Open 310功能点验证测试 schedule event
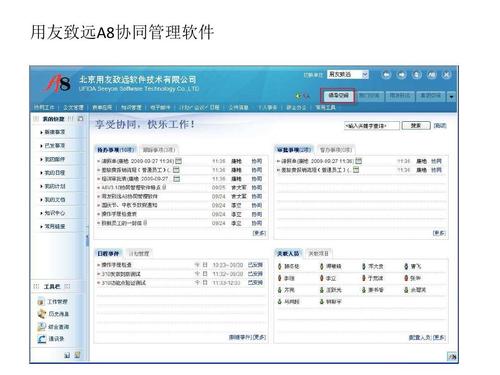500x375 pixels. click(x=123, y=283)
